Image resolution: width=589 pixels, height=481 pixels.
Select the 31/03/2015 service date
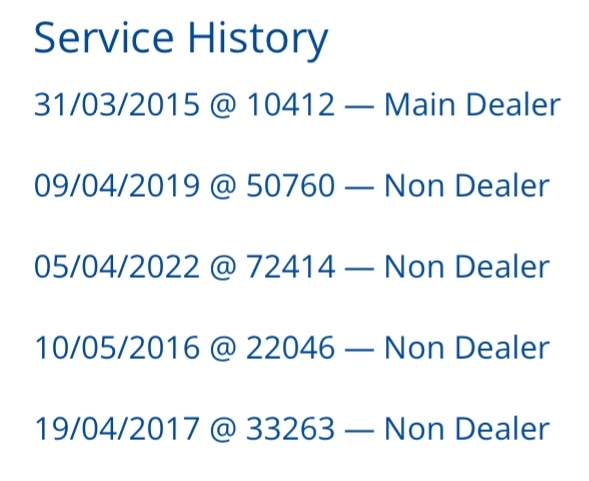117,104
